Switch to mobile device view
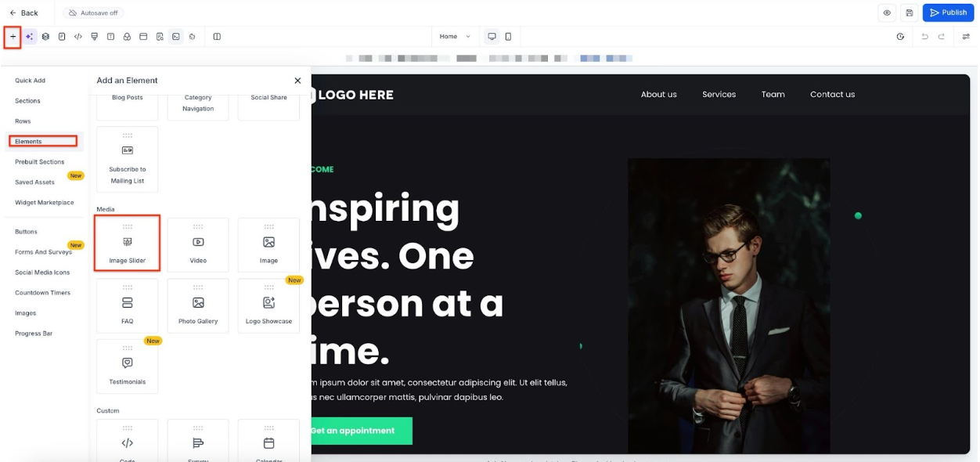980x462 pixels. coord(508,37)
